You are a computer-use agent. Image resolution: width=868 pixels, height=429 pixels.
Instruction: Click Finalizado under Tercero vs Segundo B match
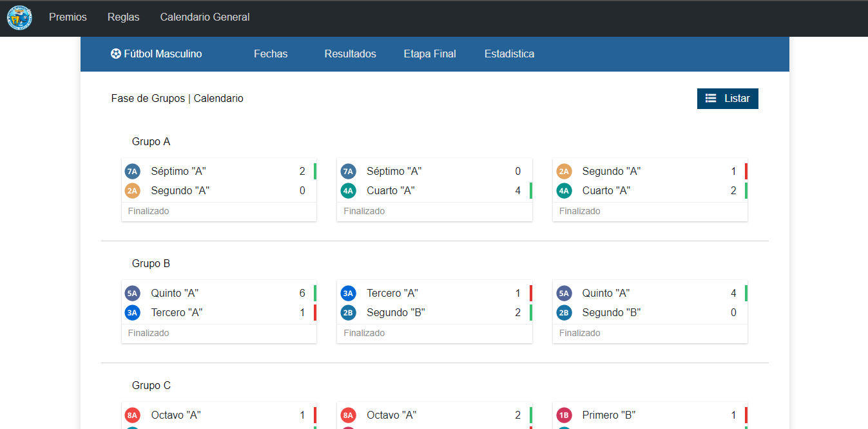(364, 334)
